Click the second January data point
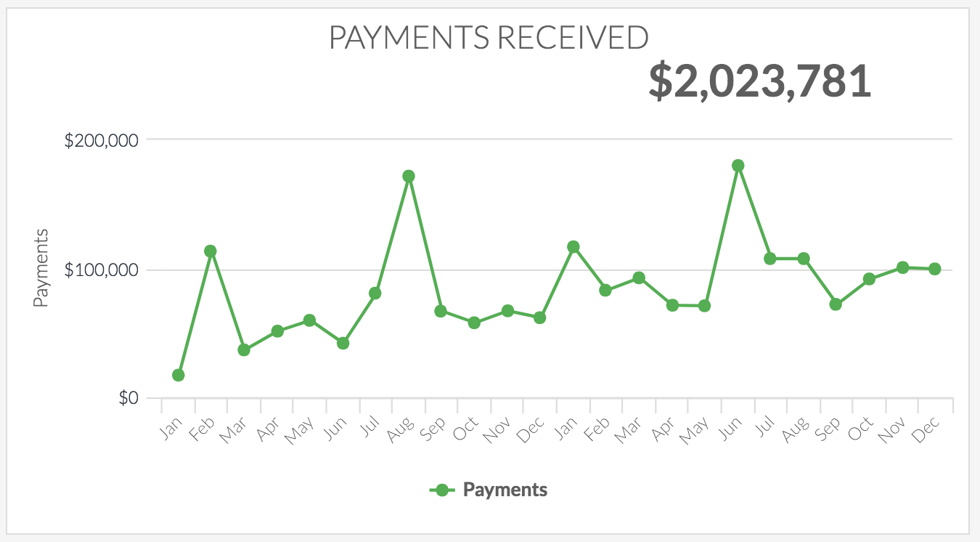 point(573,247)
